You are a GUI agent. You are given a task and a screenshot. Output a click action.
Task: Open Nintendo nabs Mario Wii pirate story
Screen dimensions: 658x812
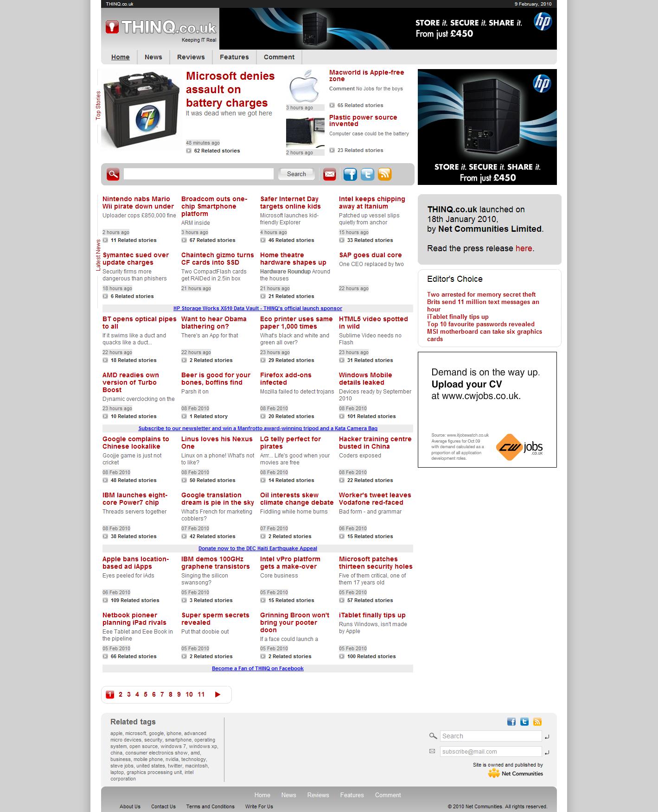(138, 203)
